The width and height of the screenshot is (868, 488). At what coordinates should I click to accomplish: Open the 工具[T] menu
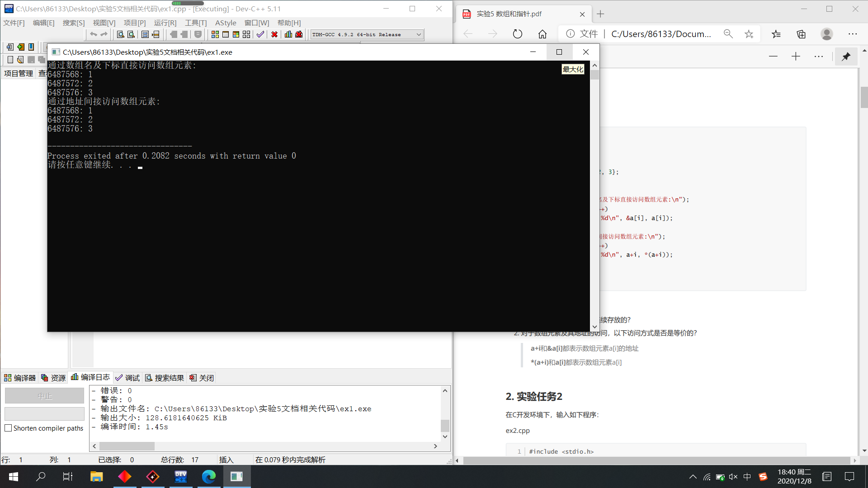(195, 23)
